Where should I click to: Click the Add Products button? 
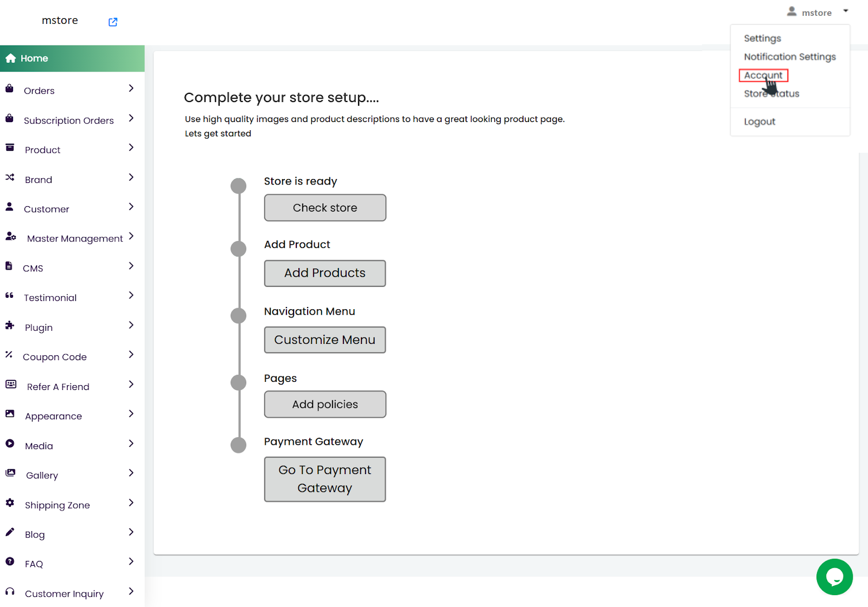click(325, 273)
